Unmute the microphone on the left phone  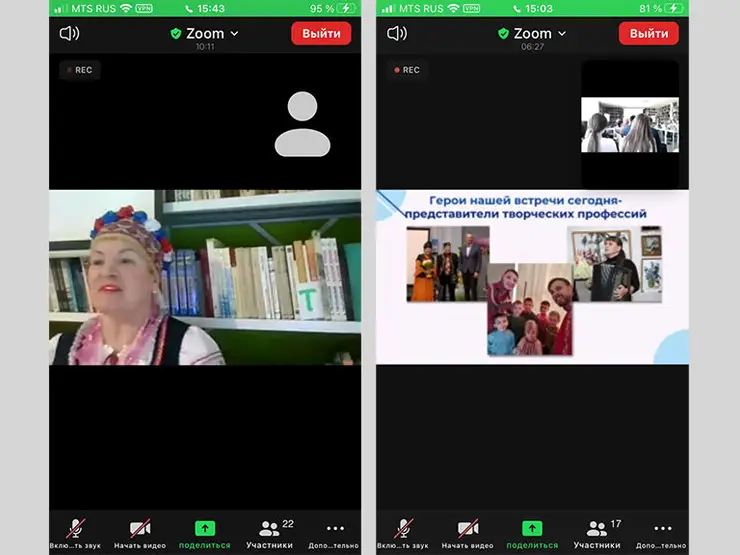[75, 532]
